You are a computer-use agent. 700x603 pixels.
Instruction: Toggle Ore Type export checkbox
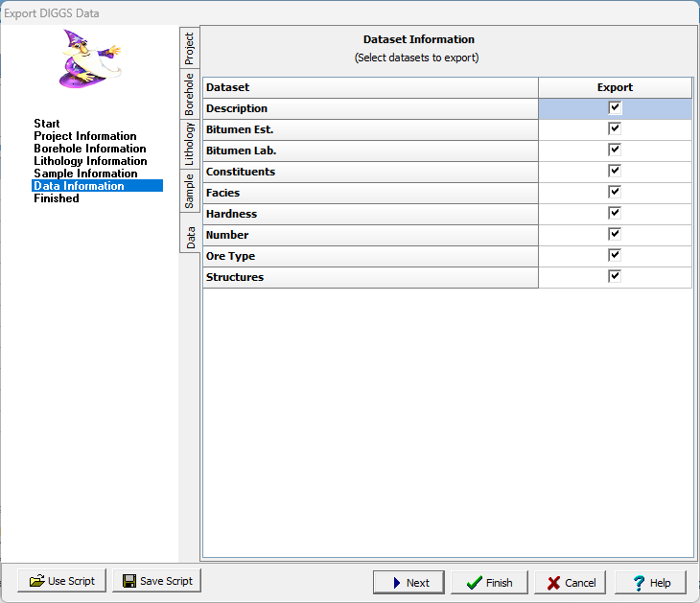pos(615,256)
